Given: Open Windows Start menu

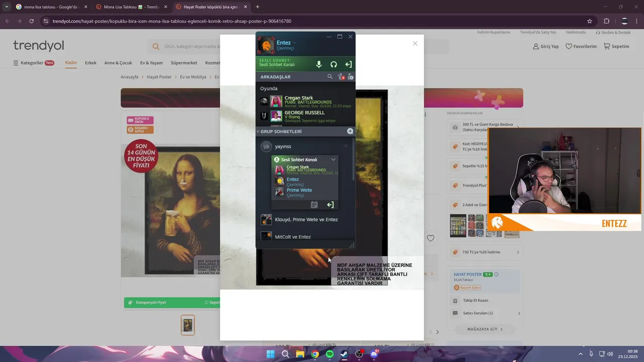Looking at the screenshot, I should (x=270, y=354).
